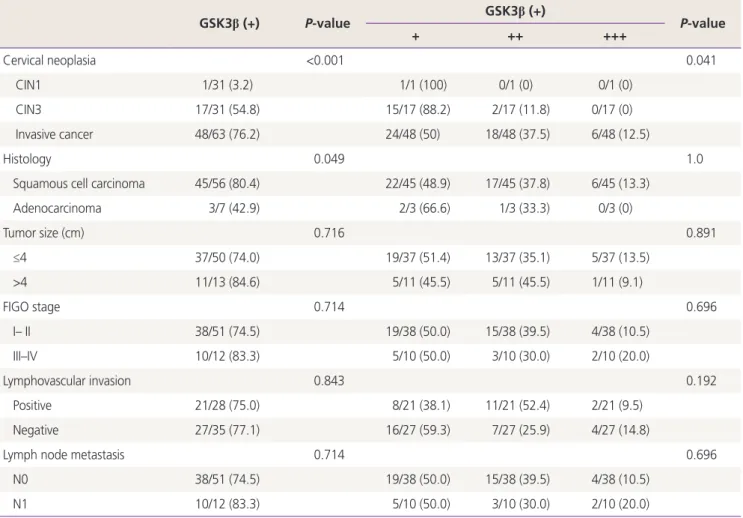Click the ≤4 tumor size label

[20, 258]
